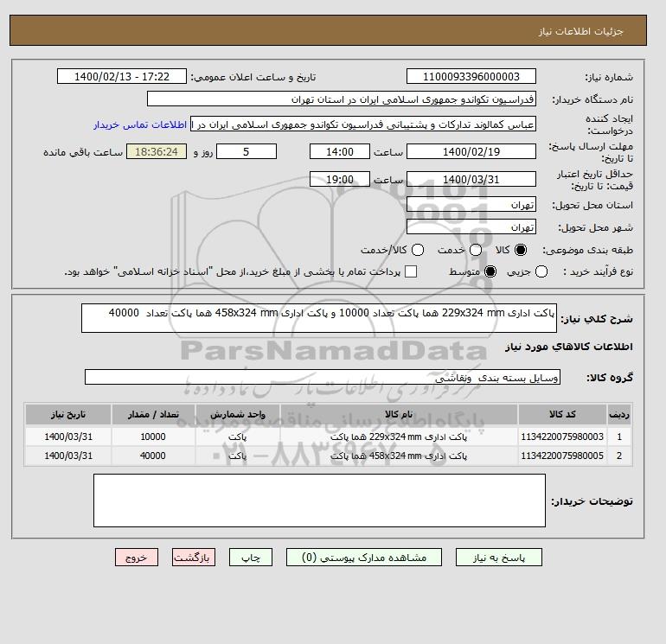Click the delivery province field تهران
Screen dimensions: 666x644
click(471, 205)
